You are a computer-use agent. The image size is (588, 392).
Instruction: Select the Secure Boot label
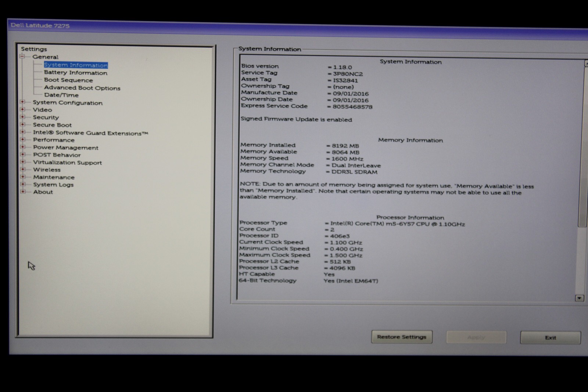point(52,125)
